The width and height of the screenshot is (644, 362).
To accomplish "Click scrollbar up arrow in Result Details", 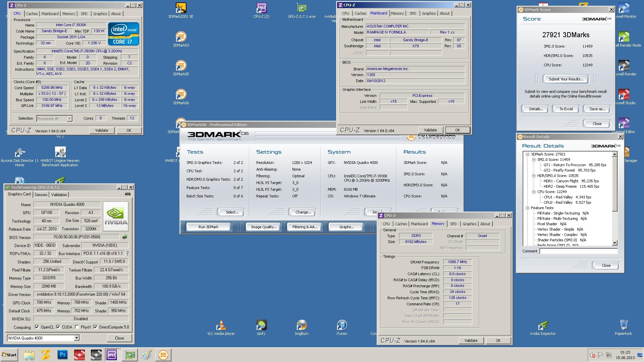I will 614,155.
